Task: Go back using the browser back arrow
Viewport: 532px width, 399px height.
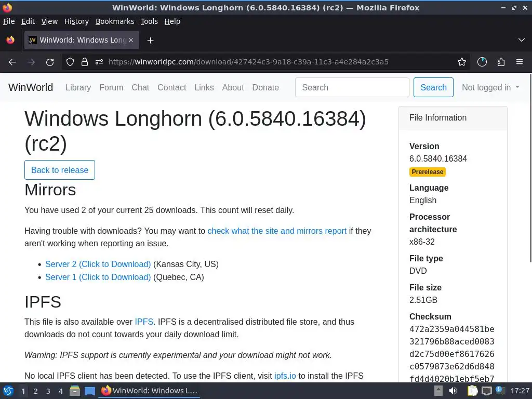Action: [x=12, y=62]
